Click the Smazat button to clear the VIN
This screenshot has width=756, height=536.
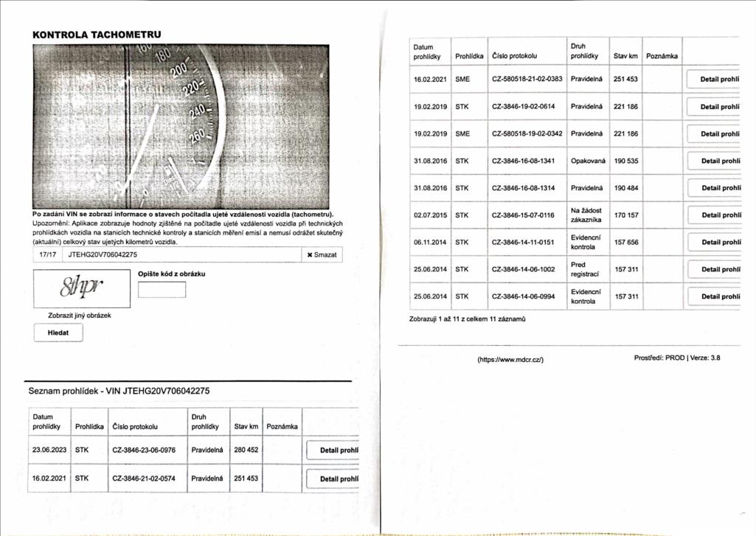pyautogui.click(x=322, y=254)
